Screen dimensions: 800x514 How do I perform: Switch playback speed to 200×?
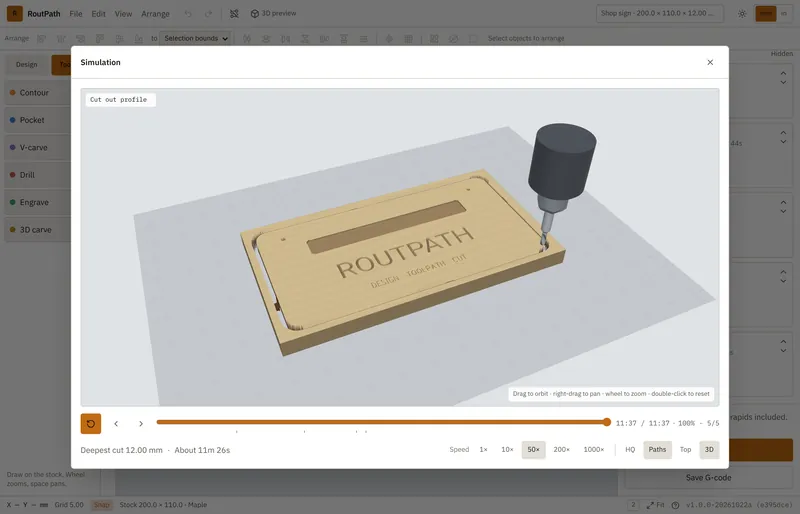(x=561, y=450)
